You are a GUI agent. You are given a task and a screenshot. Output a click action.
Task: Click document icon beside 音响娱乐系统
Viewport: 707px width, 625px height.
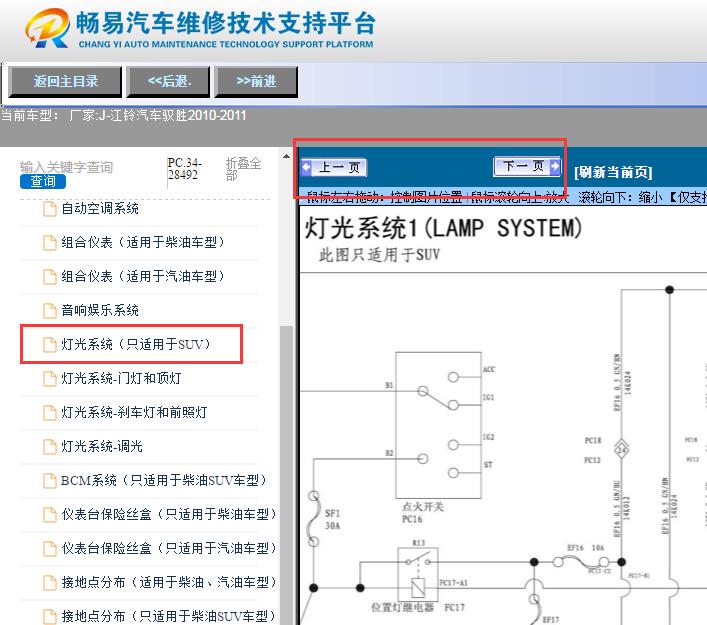tap(50, 311)
